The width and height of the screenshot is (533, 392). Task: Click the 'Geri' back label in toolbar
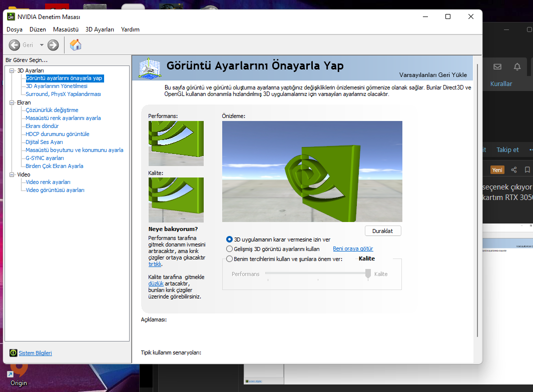[x=28, y=45]
